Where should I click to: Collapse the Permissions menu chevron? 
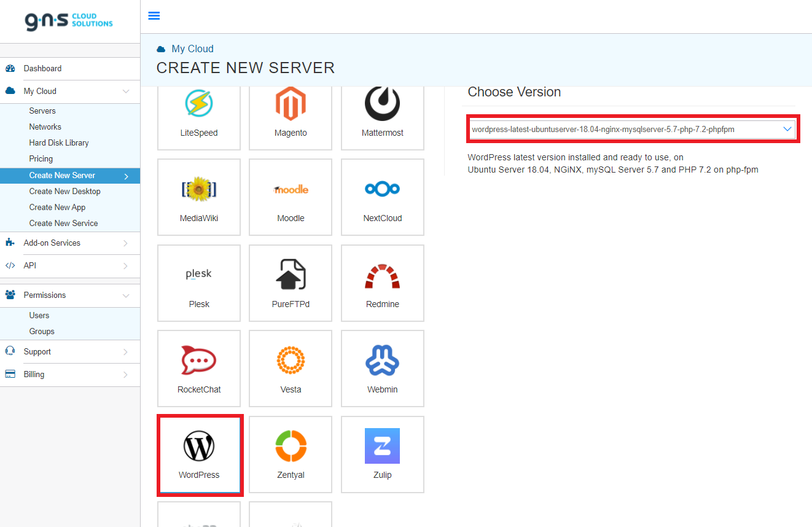[126, 295]
